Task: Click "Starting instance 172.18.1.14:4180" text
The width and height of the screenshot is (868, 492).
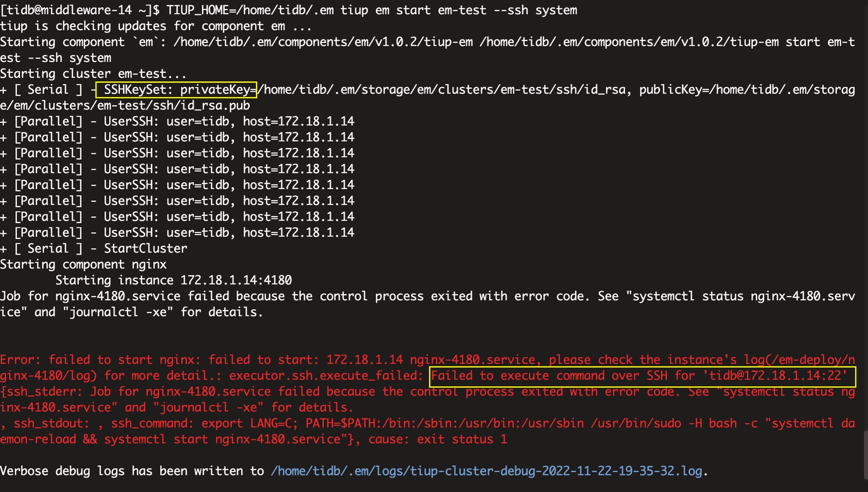Action: tap(173, 280)
